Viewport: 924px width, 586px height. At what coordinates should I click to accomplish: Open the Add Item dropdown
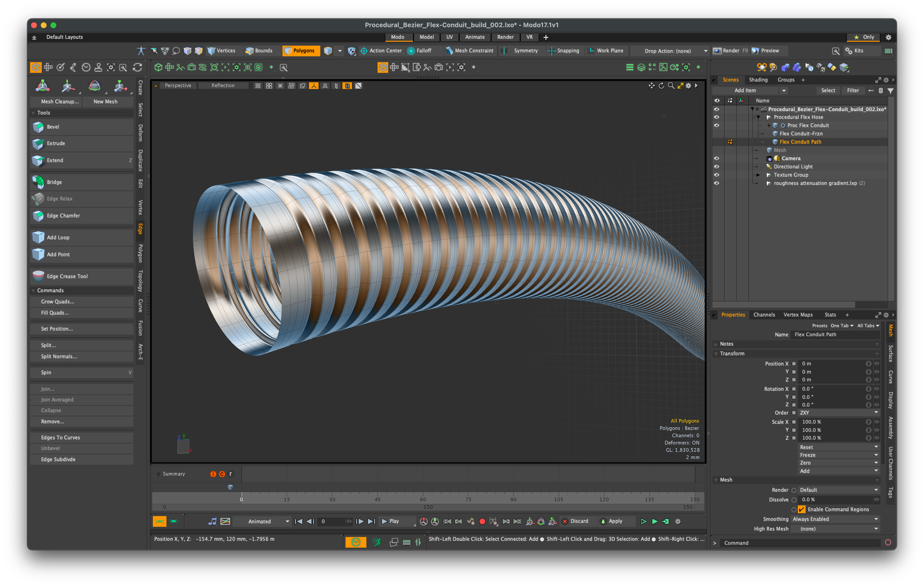pos(750,91)
